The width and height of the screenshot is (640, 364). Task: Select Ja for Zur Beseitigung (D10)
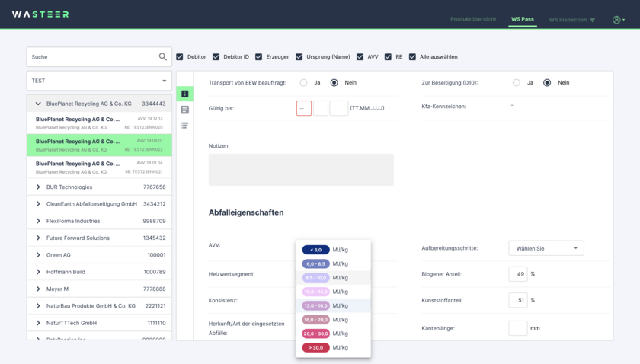517,83
